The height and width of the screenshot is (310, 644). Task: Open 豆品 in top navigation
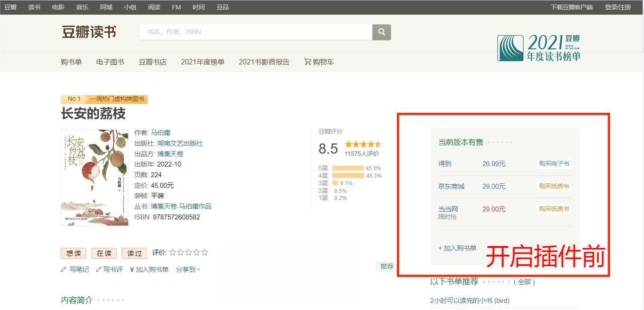[x=223, y=7]
